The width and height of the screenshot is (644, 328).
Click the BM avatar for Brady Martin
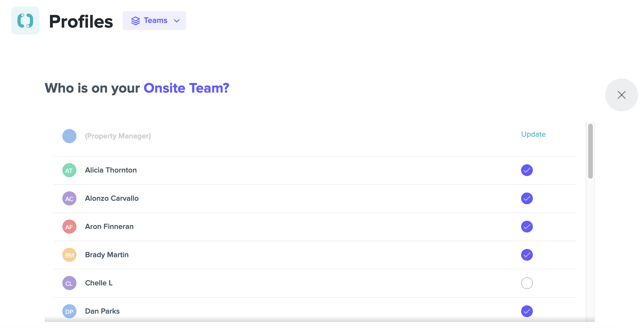click(x=69, y=255)
